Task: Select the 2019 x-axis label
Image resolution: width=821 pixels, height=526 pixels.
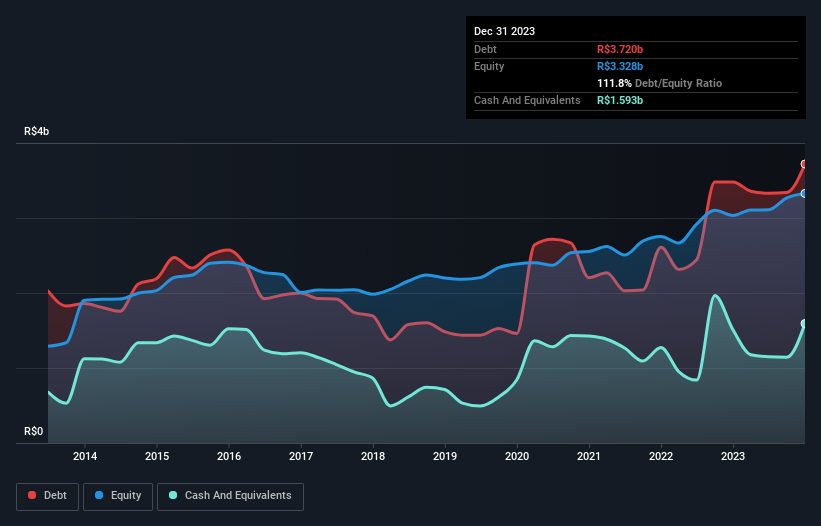Action: coord(445,456)
